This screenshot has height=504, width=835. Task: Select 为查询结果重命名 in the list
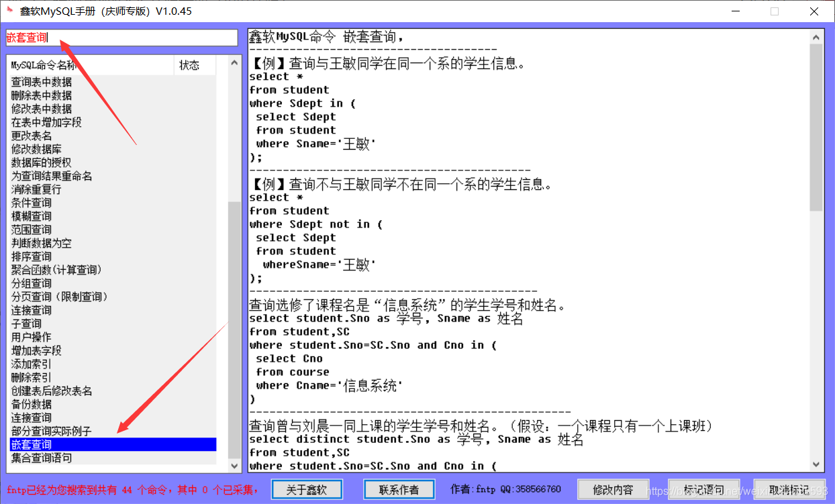point(113,176)
